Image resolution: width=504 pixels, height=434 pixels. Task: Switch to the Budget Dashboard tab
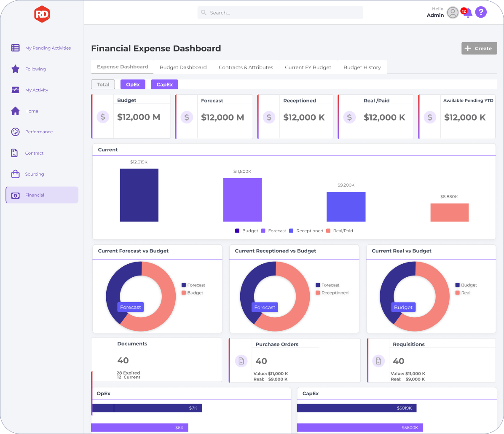183,67
